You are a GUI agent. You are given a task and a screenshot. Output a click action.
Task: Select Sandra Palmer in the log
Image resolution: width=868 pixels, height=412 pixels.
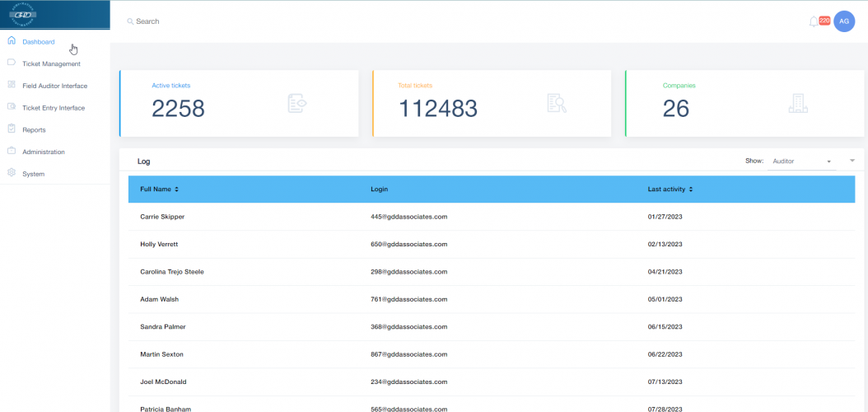tap(163, 327)
